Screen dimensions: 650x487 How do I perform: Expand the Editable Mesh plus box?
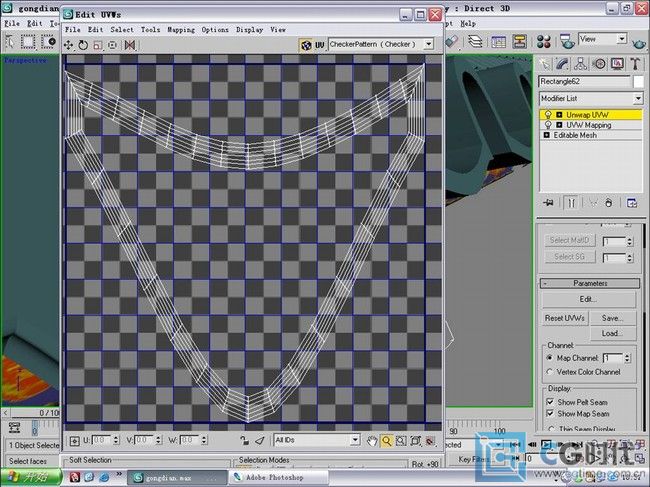pyautogui.click(x=546, y=135)
